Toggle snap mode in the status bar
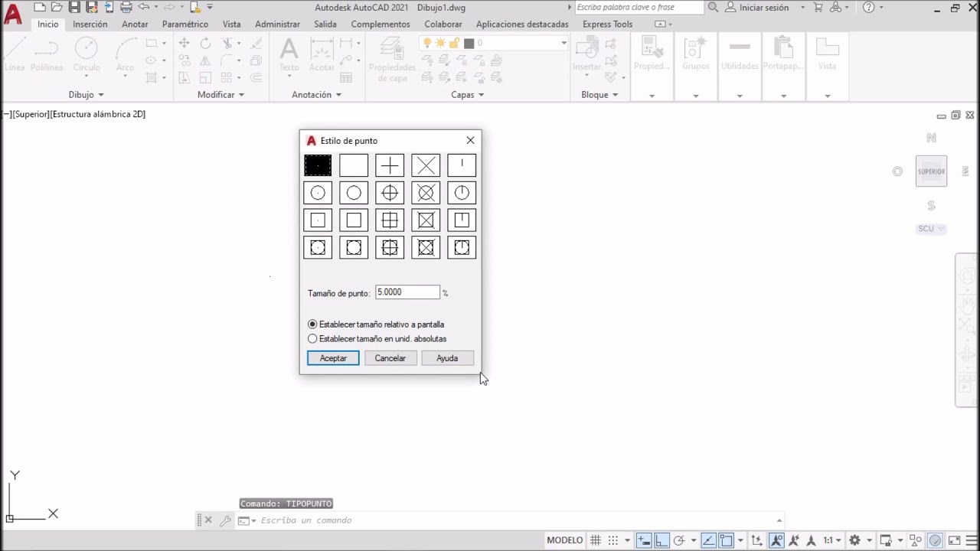Screen dimensions: 980x551 click(612, 540)
